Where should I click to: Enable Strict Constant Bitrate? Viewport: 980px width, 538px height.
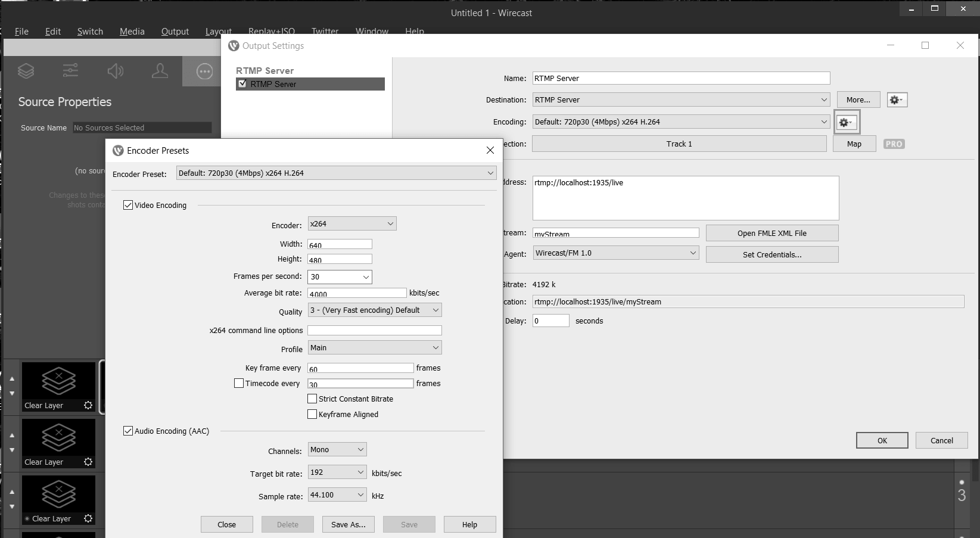tap(312, 398)
